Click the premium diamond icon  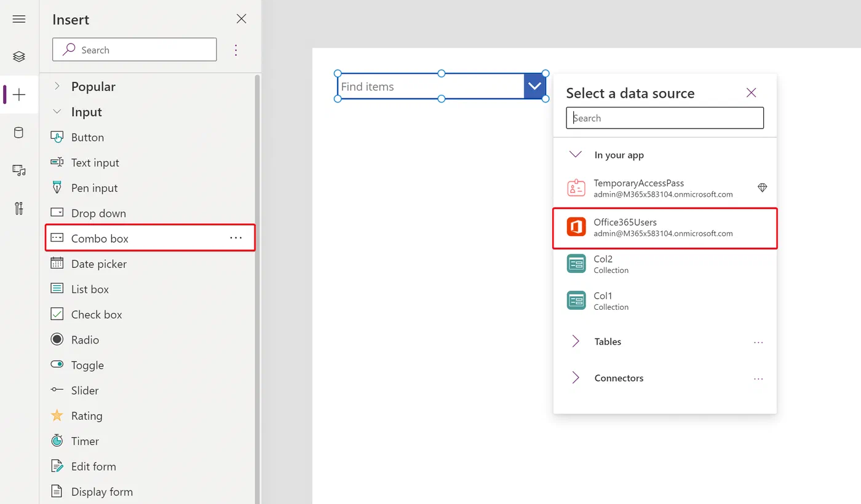(x=763, y=187)
